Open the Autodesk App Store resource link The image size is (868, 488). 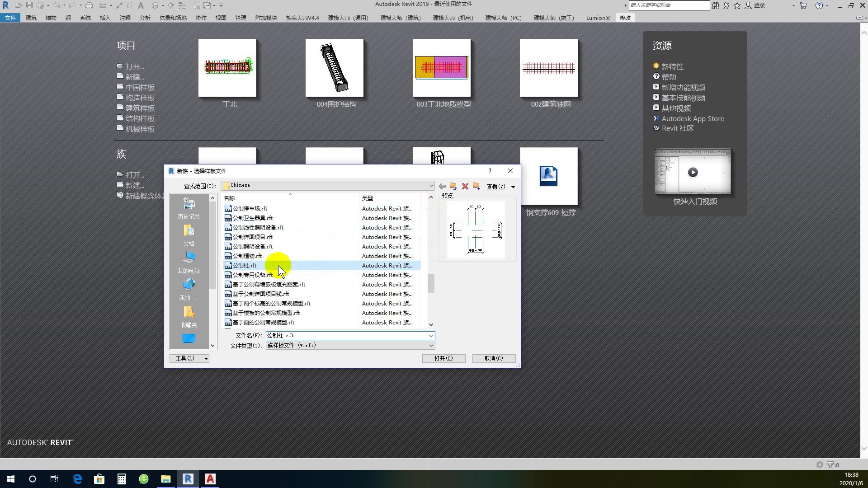(x=693, y=118)
